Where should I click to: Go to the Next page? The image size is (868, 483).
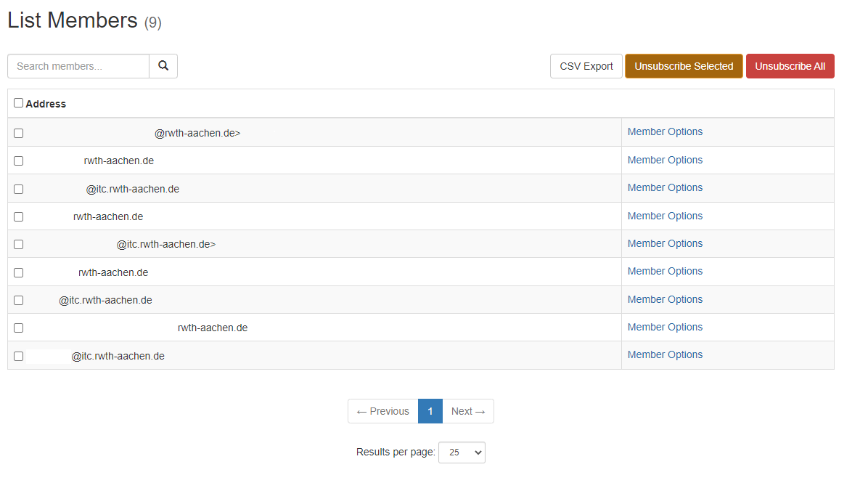click(468, 411)
